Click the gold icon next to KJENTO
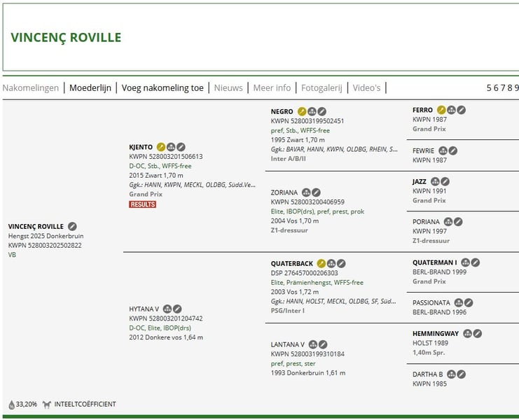 [x=161, y=147]
